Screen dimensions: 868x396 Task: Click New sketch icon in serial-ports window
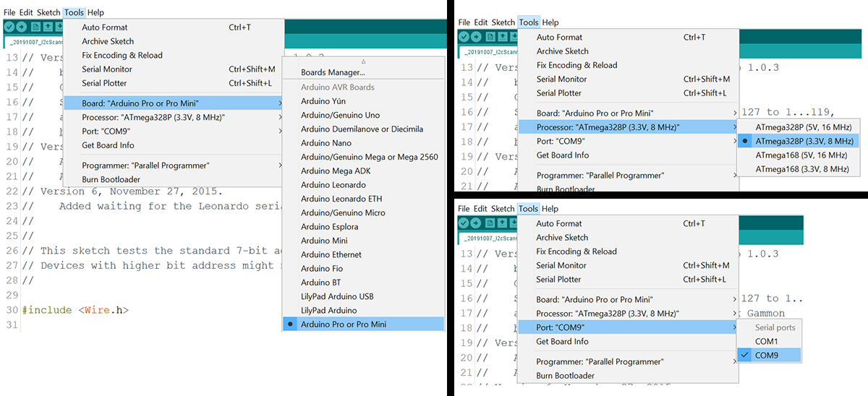click(x=490, y=223)
